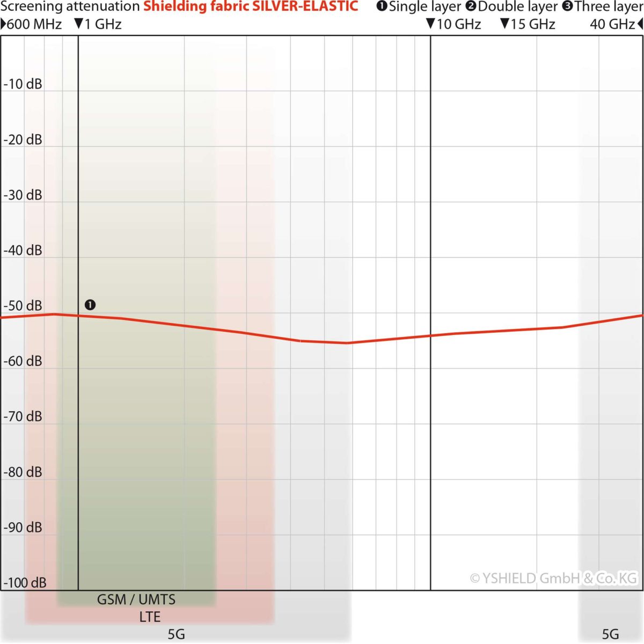Click circled 3 icon before Three layer
This screenshot has height=644, width=644.
pos(567,6)
